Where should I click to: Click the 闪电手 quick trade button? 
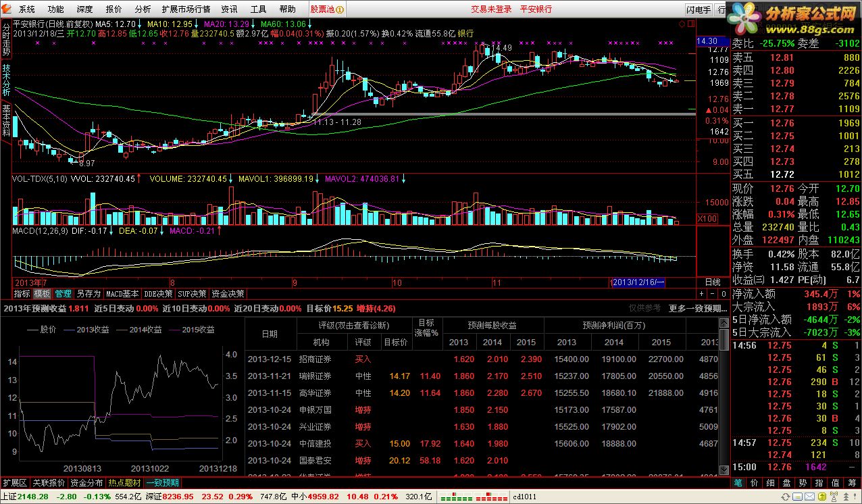(x=699, y=9)
